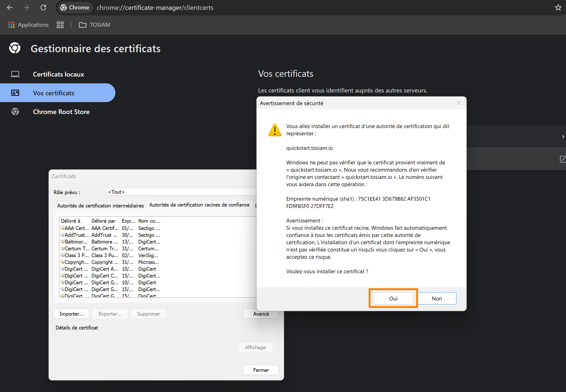This screenshot has width=566, height=392.
Task: Select the Class 3 P... certificate row
Action: (110, 255)
